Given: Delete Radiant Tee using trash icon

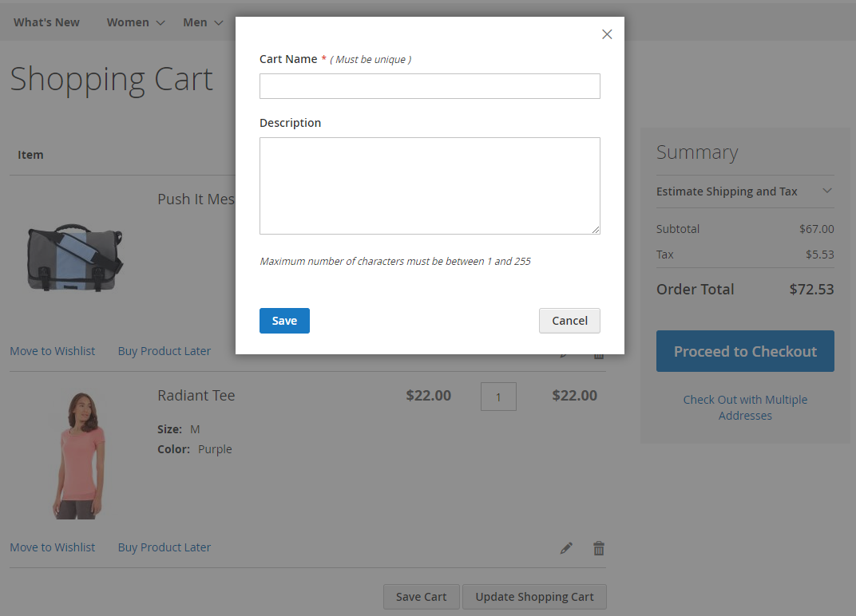Looking at the screenshot, I should (599, 548).
